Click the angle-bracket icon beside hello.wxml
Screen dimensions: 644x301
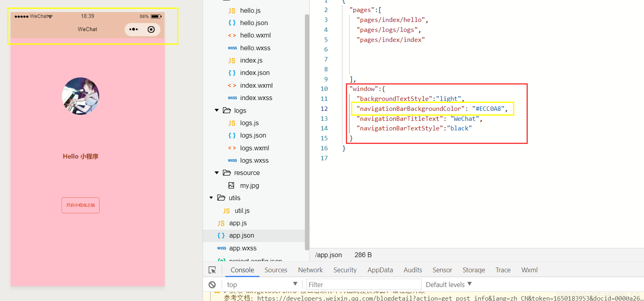(232, 35)
